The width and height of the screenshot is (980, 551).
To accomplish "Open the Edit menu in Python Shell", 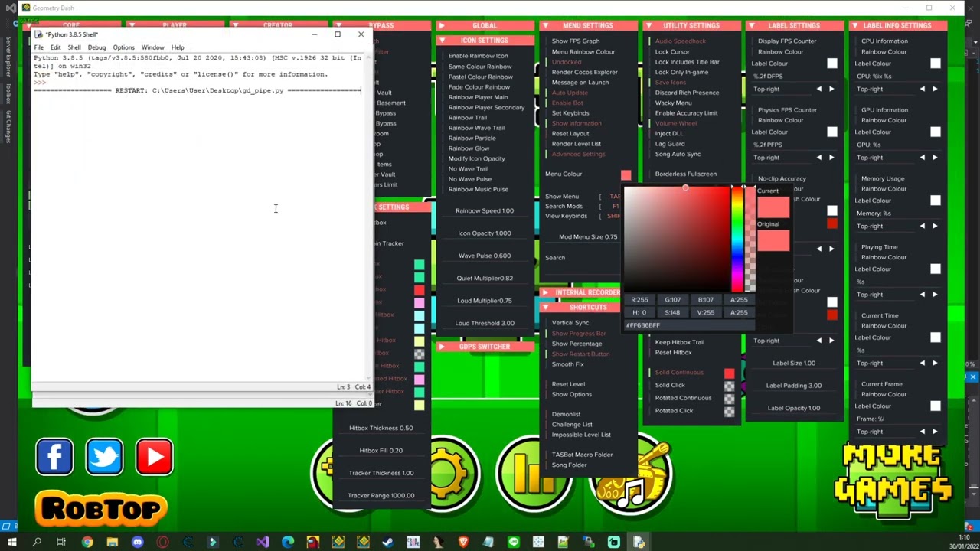I will point(55,47).
